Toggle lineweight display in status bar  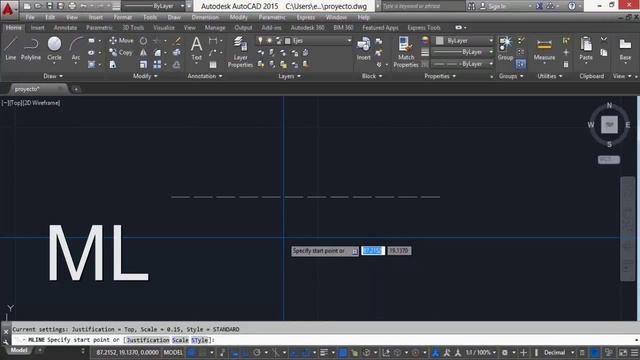click(324, 352)
